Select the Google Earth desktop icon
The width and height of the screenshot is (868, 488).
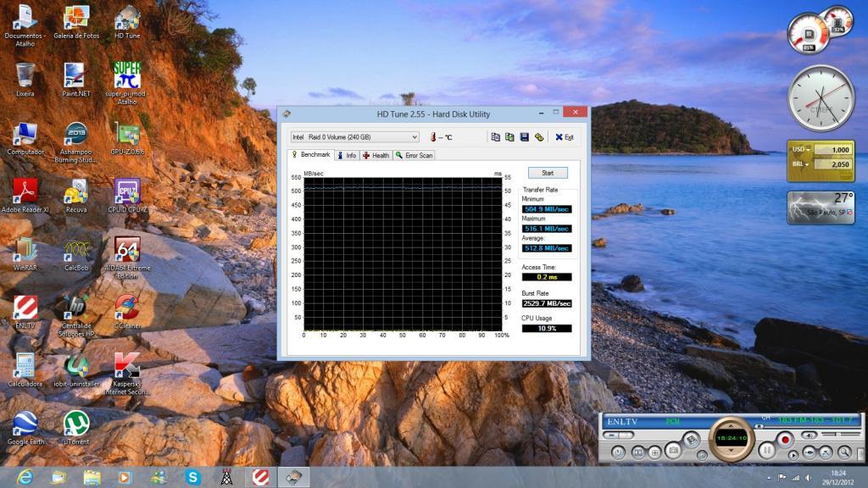click(x=25, y=428)
